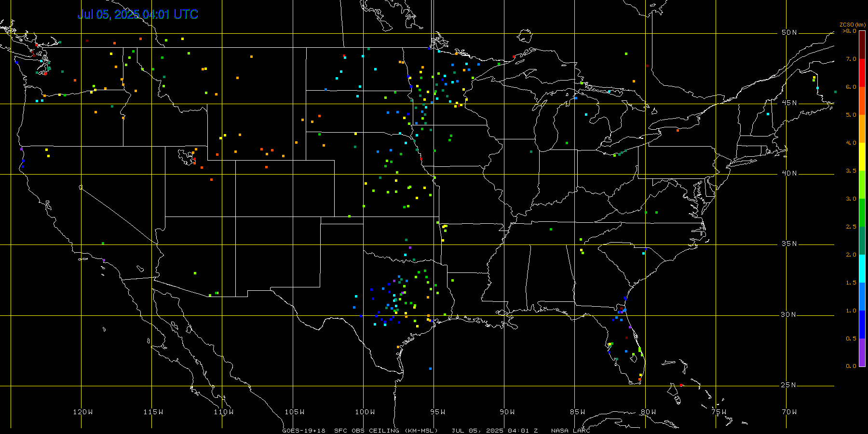Click the 120W longitude label
The width and height of the screenshot is (868, 434).
[83, 412]
